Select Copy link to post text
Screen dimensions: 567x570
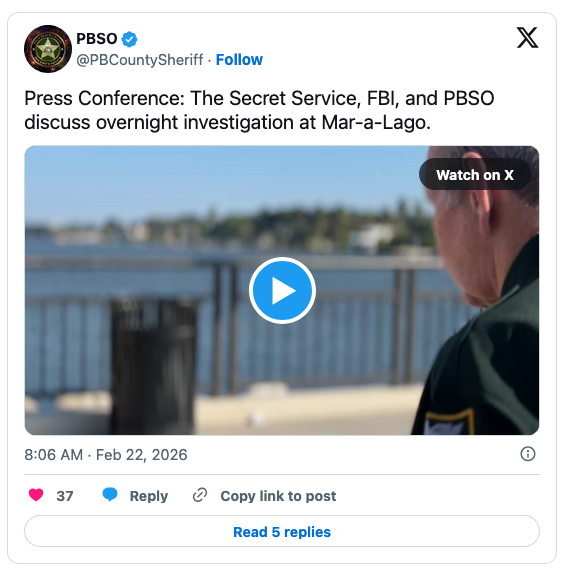278,496
